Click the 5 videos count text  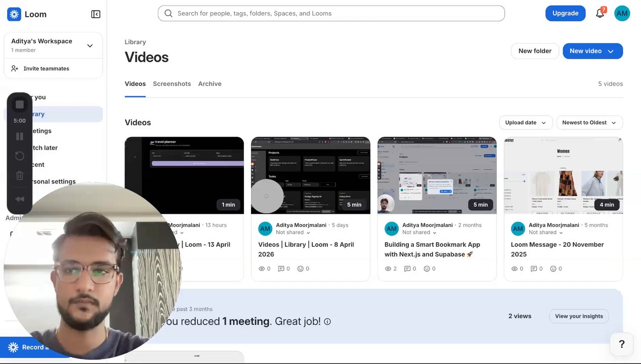pyautogui.click(x=611, y=84)
